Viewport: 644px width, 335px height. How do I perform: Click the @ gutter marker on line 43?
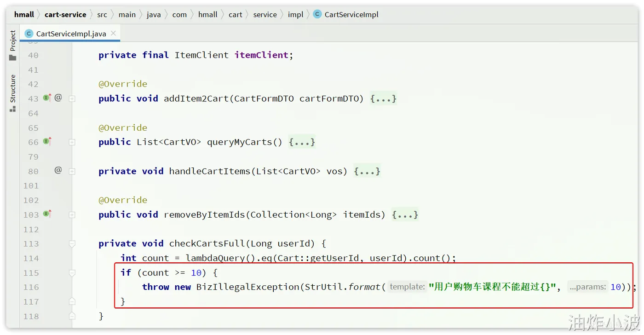tap(58, 98)
